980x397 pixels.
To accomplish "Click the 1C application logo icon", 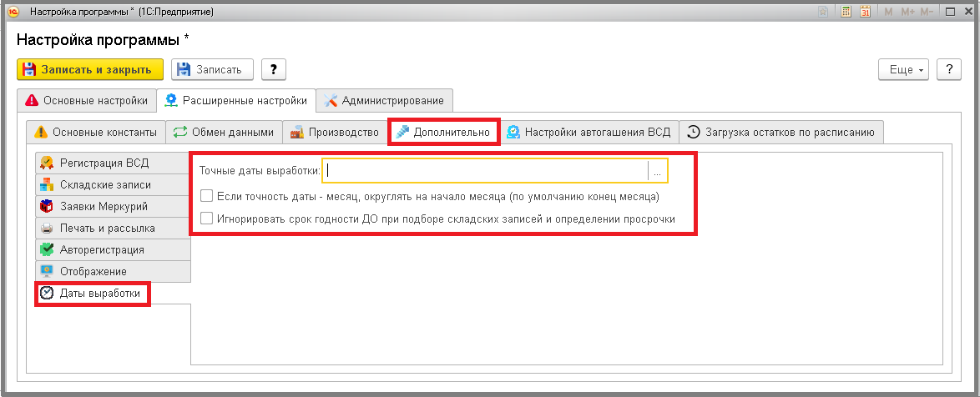I will point(13,11).
